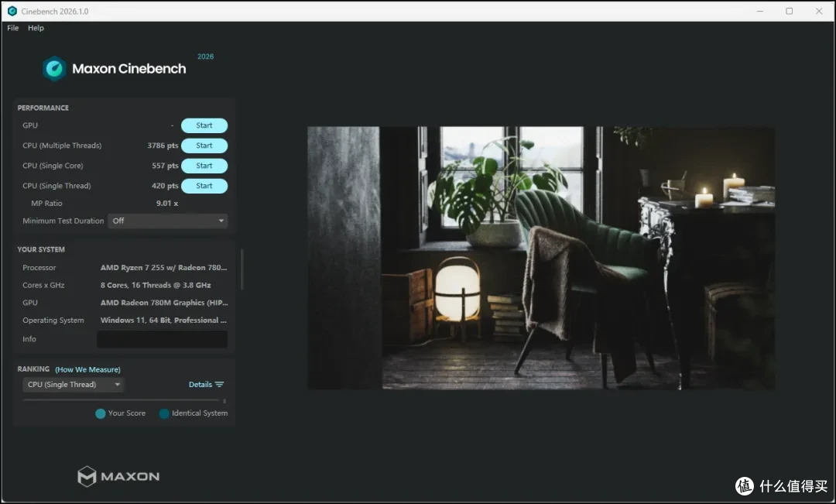The image size is (836, 504).
Task: Open the ranking CPU (Single Thread) dropdown
Action: (73, 385)
